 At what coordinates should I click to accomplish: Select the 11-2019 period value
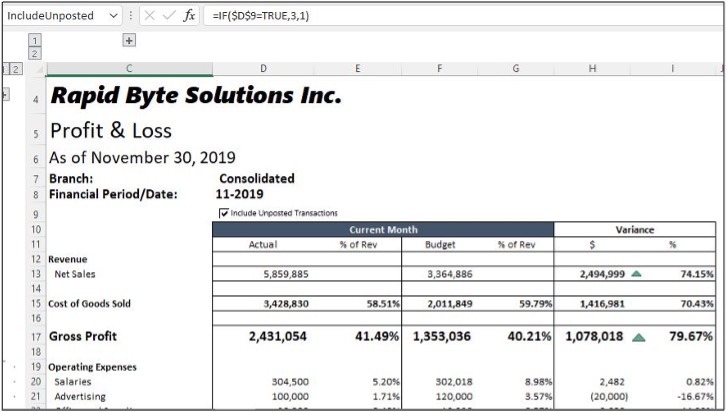239,194
